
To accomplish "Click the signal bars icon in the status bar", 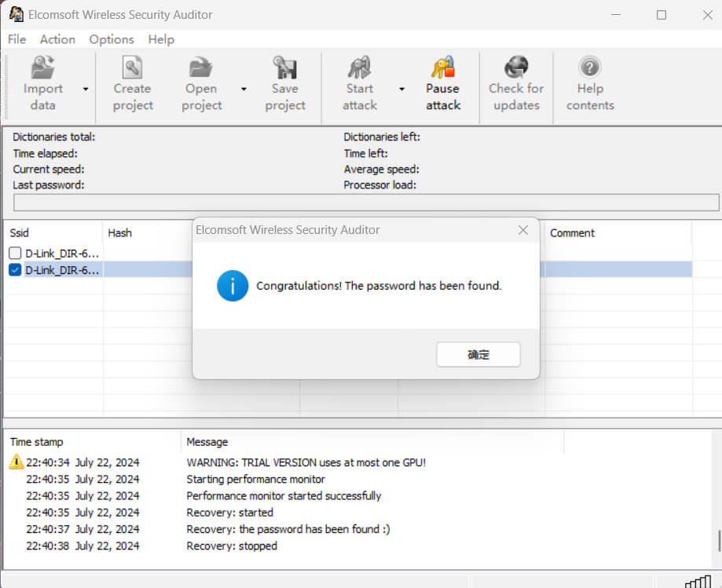I will click(698, 582).
